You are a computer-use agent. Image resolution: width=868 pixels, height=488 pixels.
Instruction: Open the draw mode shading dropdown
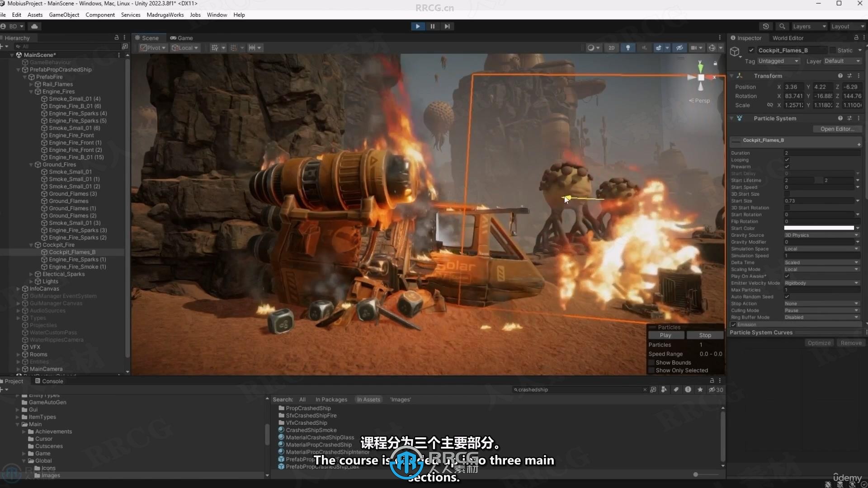[x=593, y=48]
